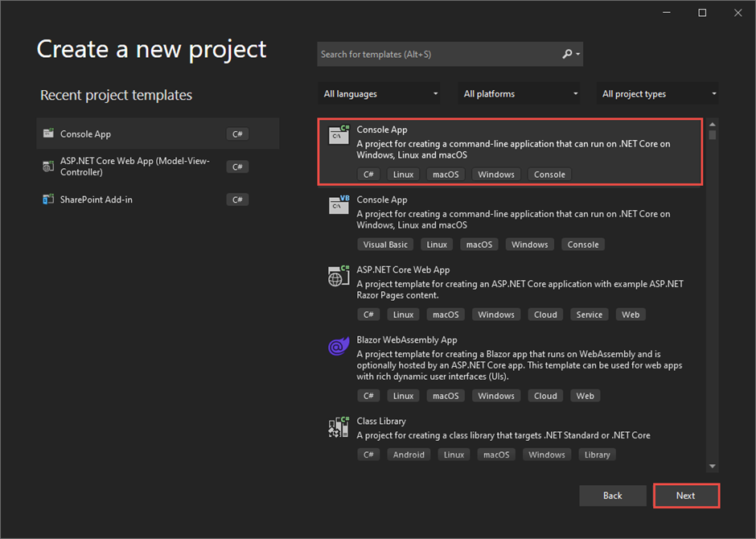Click the ASP.NET Core Web App globe icon
Image resolution: width=756 pixels, height=539 pixels.
(x=338, y=275)
